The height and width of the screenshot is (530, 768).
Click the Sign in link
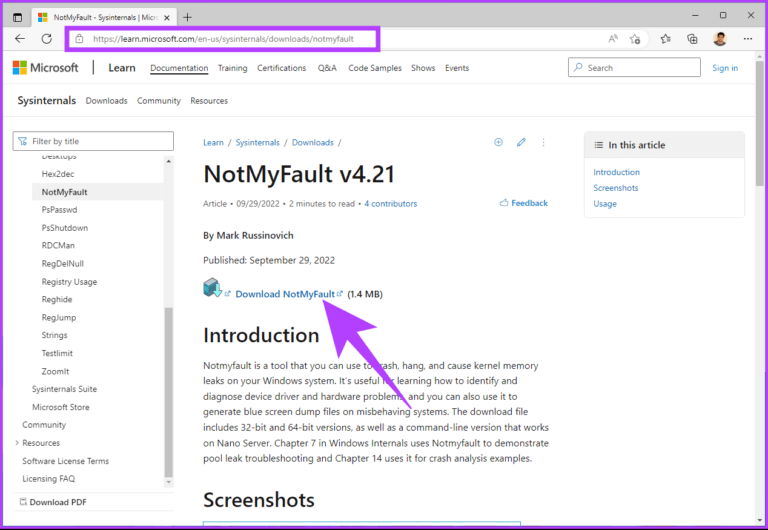point(725,68)
